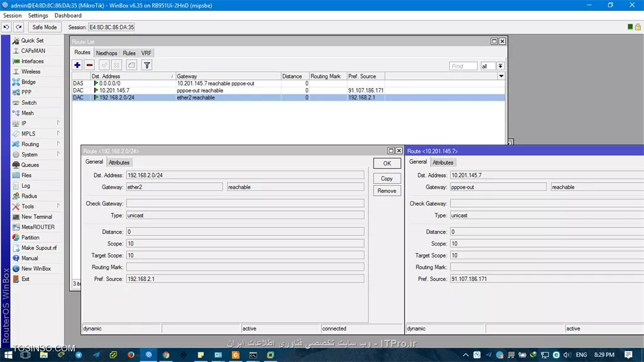Open Radius settings
This screenshot has height=362, width=644.
[x=29, y=196]
